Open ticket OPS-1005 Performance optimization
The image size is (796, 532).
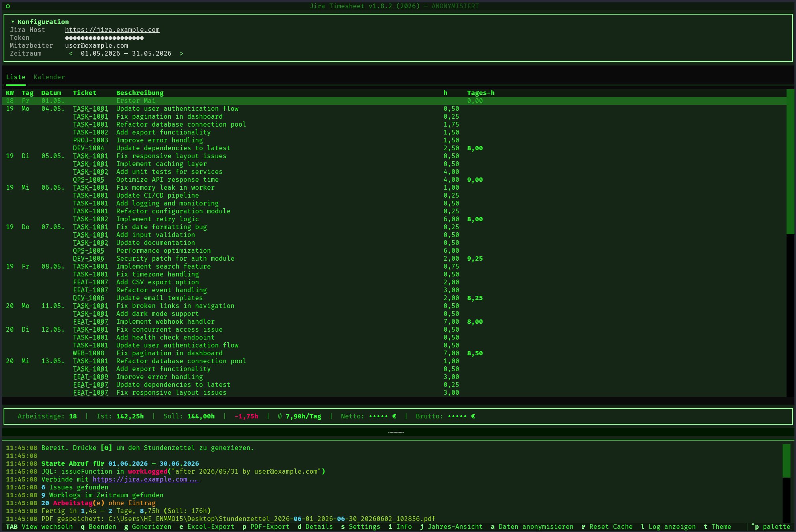point(89,250)
